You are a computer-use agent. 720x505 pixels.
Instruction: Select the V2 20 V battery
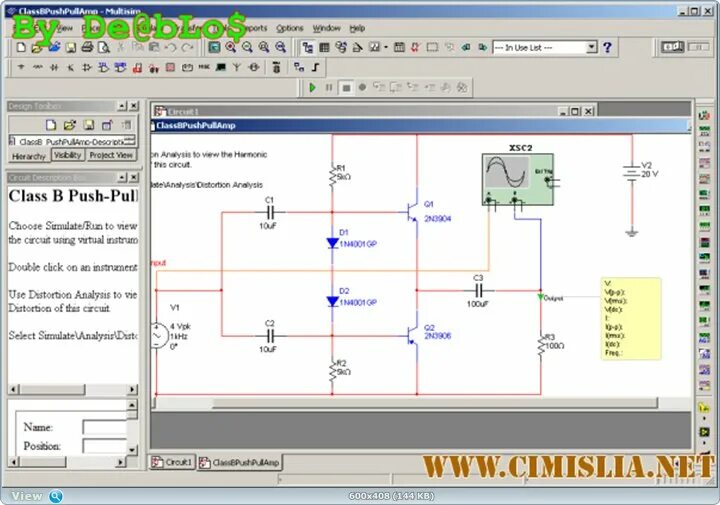pyautogui.click(x=632, y=171)
